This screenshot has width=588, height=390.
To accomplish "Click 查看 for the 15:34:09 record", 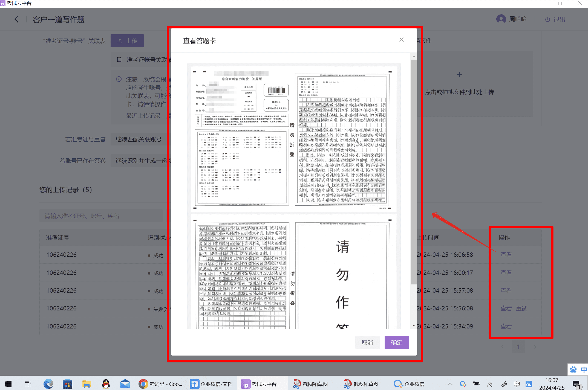I will click(506, 326).
